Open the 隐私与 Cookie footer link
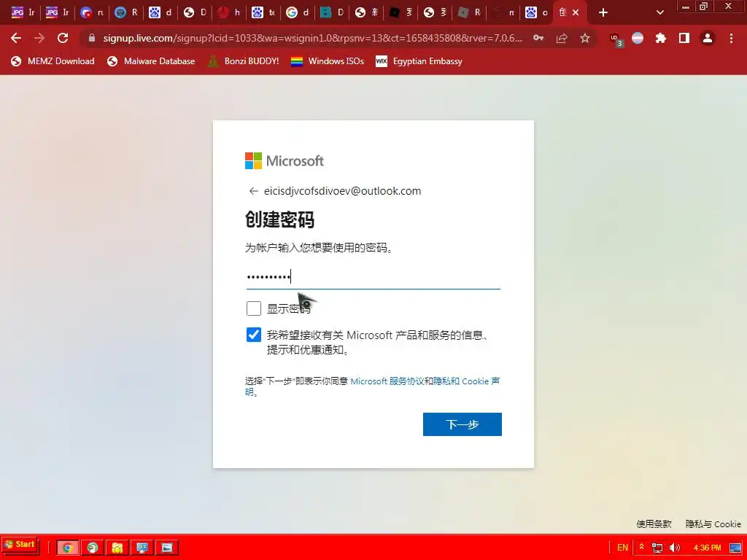Viewport: 747px width, 560px height. click(713, 524)
